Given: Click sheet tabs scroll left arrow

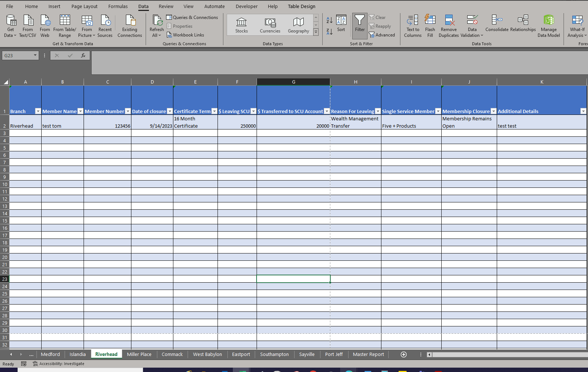Looking at the screenshot, I should (11, 354).
